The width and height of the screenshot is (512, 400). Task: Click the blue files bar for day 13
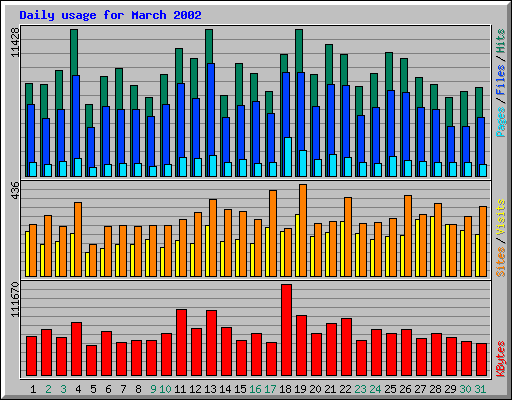pyautogui.click(x=210, y=110)
